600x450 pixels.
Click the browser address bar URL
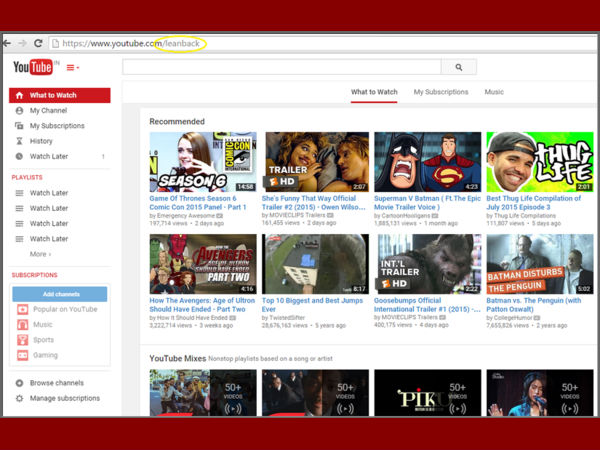click(130, 43)
